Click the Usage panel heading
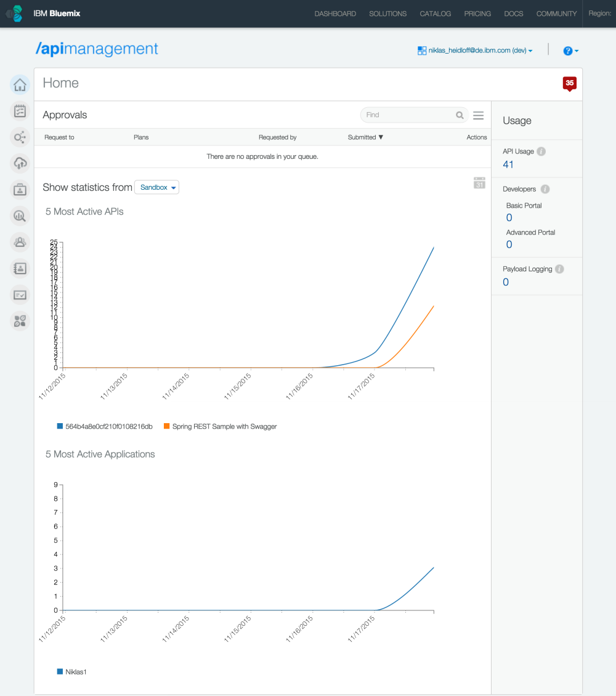Screen dimensions: 616x696 click(x=517, y=121)
